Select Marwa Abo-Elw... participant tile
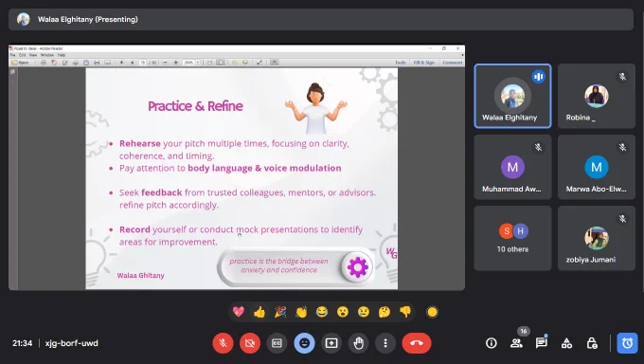Viewport: 644px width, 364px height. point(597,167)
